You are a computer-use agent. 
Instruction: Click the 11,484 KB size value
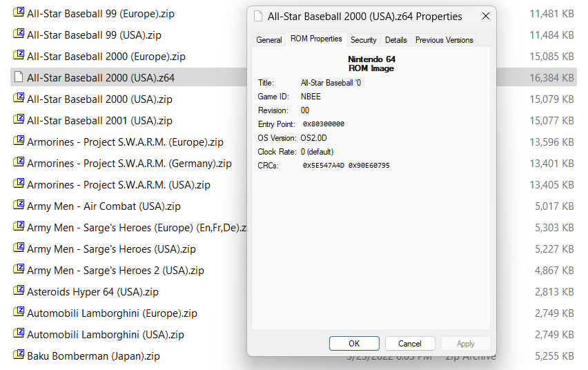pyautogui.click(x=551, y=35)
